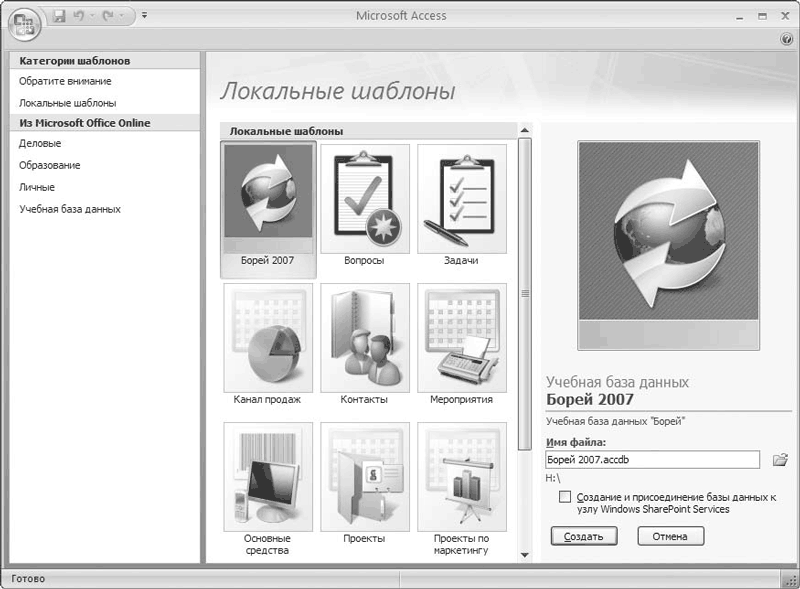Image resolution: width=800 pixels, height=589 pixels.
Task: Choose the Основные средства template
Action: click(267, 477)
